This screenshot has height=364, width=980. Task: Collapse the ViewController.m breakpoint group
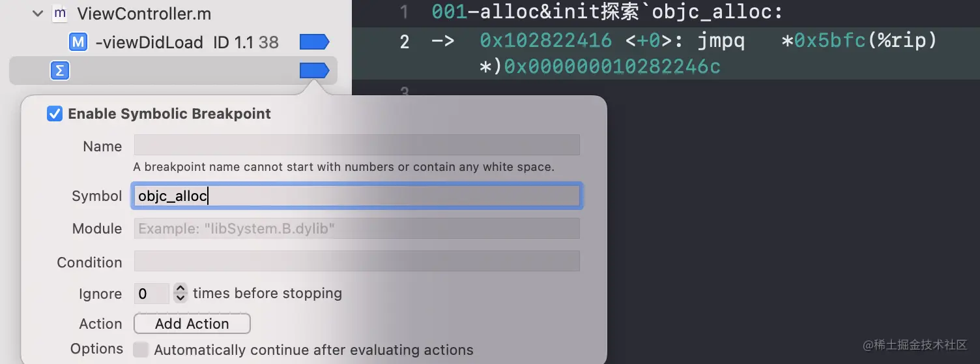pyautogui.click(x=37, y=13)
